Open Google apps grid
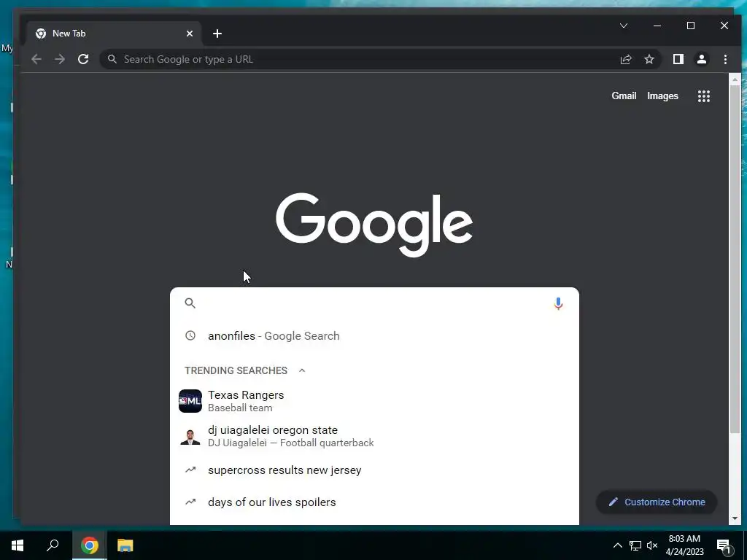 point(704,96)
